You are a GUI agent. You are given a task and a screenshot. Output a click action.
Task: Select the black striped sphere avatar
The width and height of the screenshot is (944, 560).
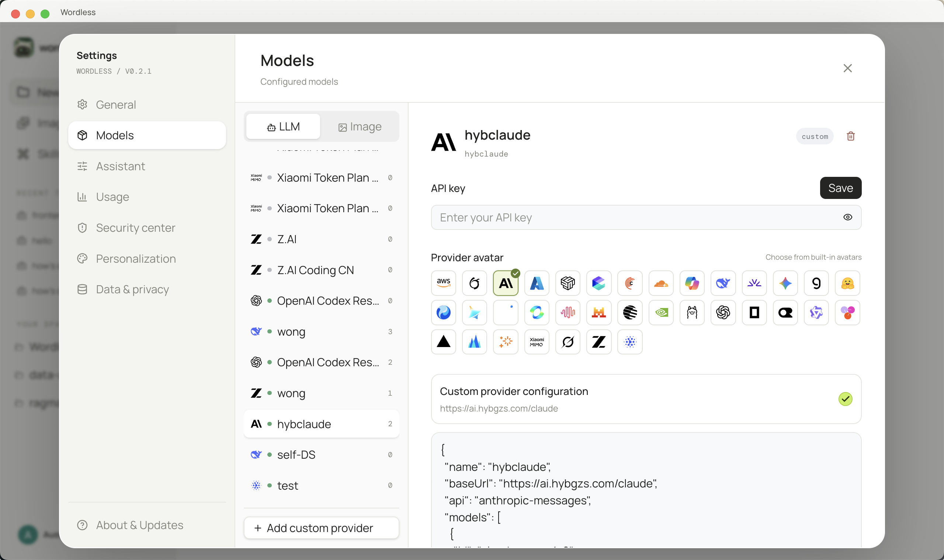(x=630, y=312)
